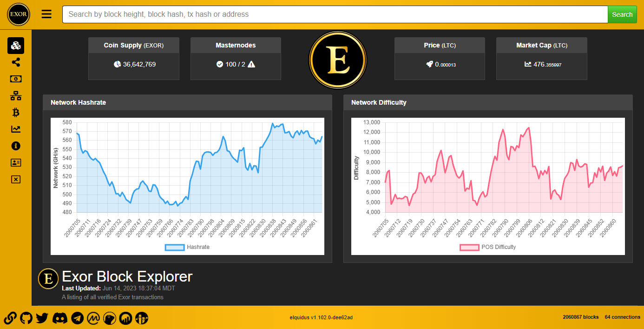This screenshot has height=329, width=644.
Task: Toggle the POS Difficulty legend entry
Action: pyautogui.click(x=488, y=247)
